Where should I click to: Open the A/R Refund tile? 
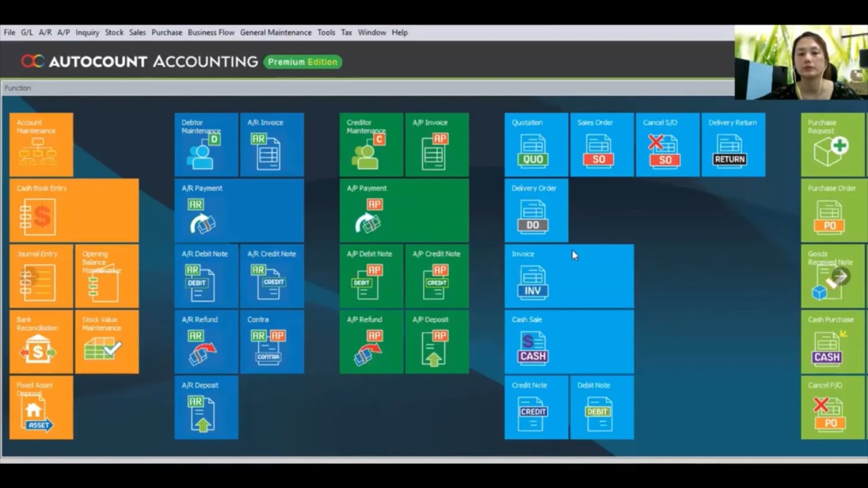206,342
